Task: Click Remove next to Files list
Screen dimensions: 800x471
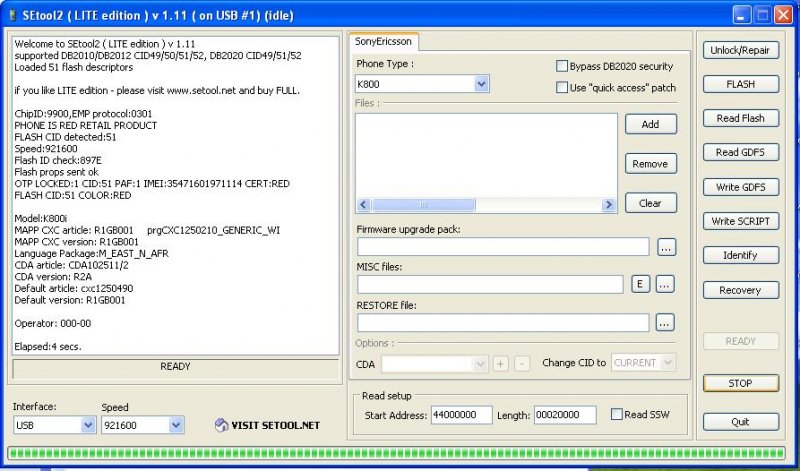Action: pyautogui.click(x=651, y=164)
